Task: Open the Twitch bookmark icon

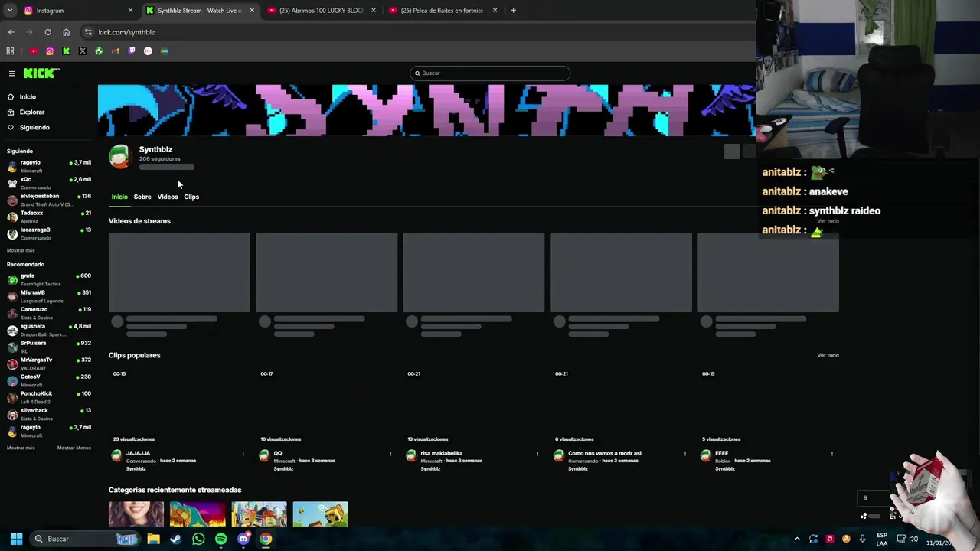Action: (132, 51)
